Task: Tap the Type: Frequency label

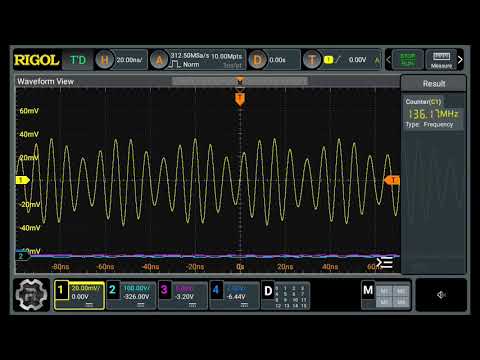Action: pyautogui.click(x=429, y=124)
